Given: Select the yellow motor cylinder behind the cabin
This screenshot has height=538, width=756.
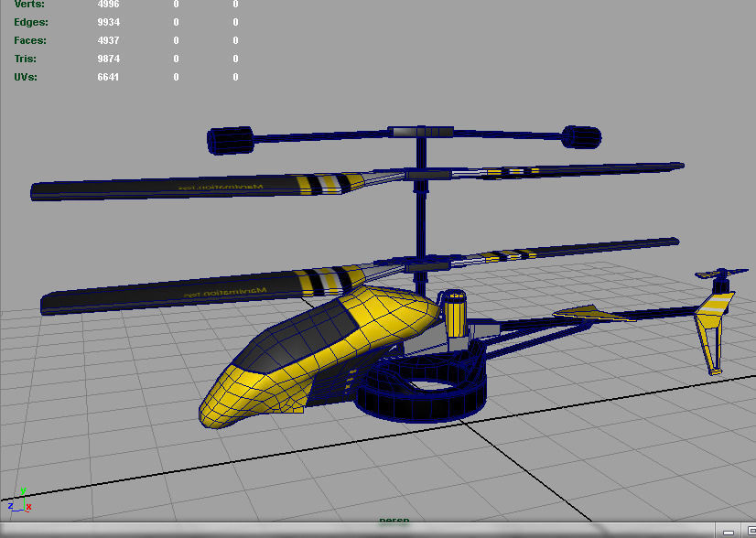Looking at the screenshot, I should click(454, 314).
